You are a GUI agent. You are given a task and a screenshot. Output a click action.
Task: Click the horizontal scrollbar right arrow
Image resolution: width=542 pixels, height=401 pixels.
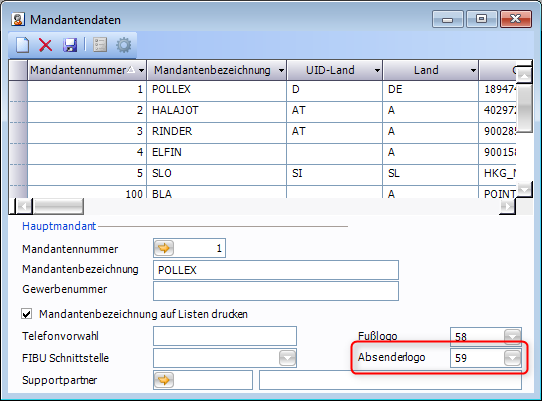click(507, 206)
